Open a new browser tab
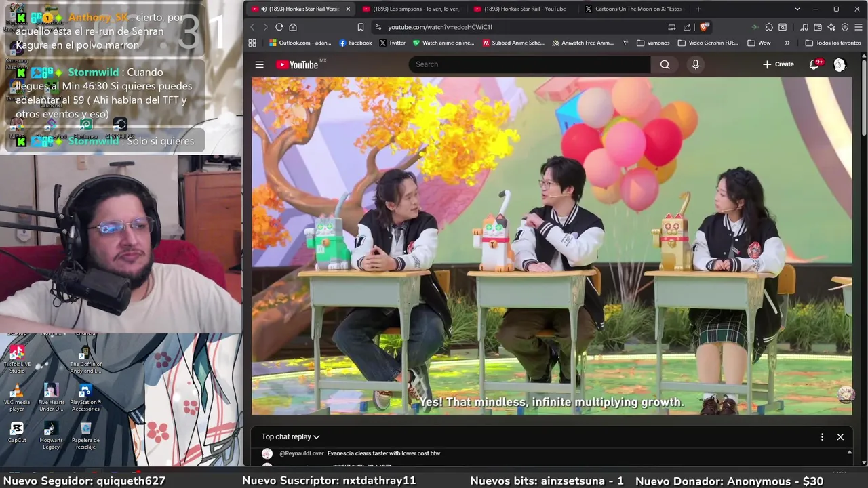This screenshot has height=488, width=868. click(x=698, y=9)
